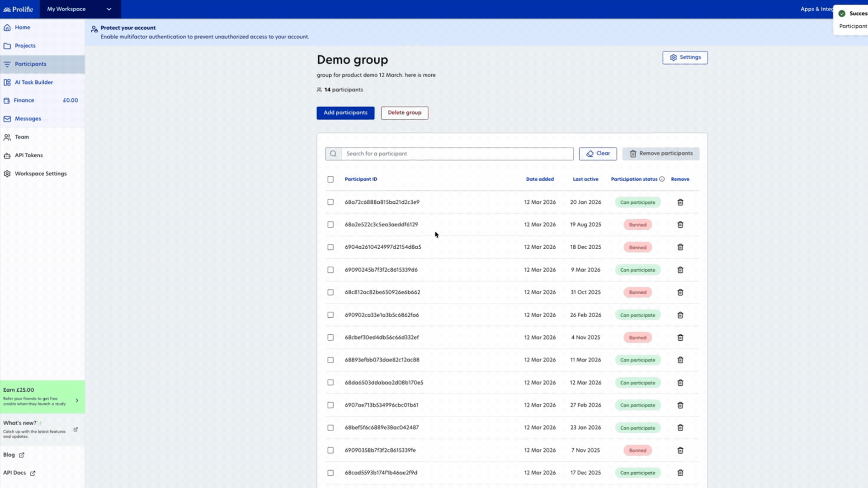Viewport: 868px width, 488px height.
Task: Sort by Date added column header
Action: [x=539, y=179]
